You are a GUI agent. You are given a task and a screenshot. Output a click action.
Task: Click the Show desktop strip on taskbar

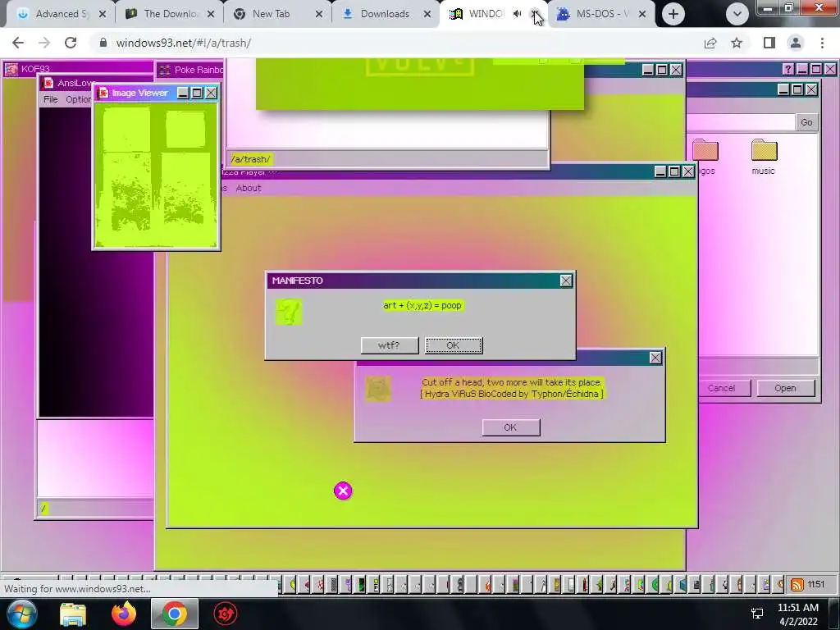pos(834,614)
